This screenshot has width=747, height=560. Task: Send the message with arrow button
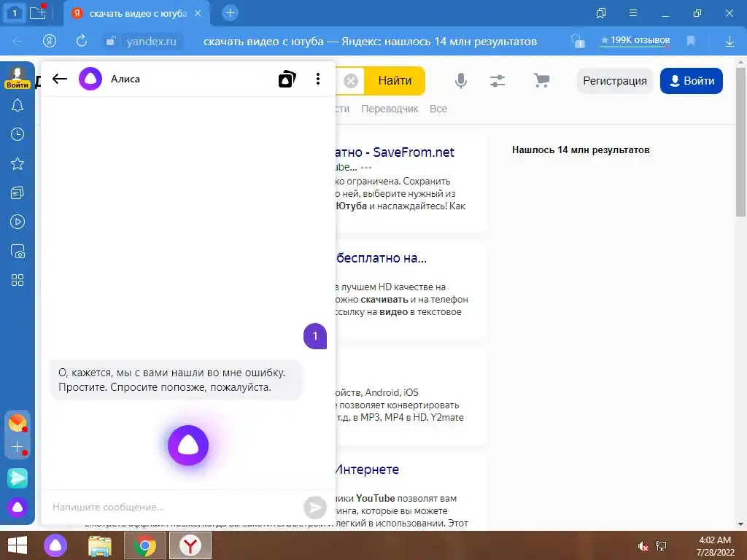pyautogui.click(x=315, y=507)
